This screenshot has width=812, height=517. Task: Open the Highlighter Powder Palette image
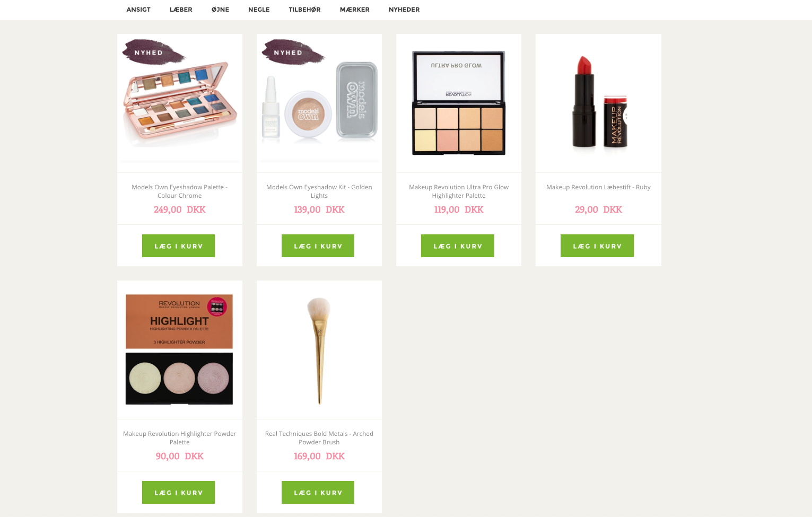coord(180,349)
